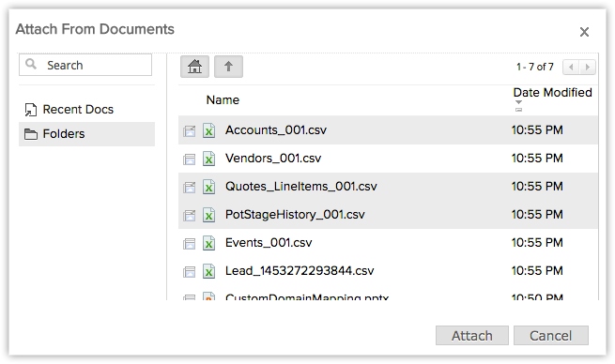Screen dimensions: 615x364
Task: Click preview icon for Accounts_001.csv
Action: click(x=189, y=130)
